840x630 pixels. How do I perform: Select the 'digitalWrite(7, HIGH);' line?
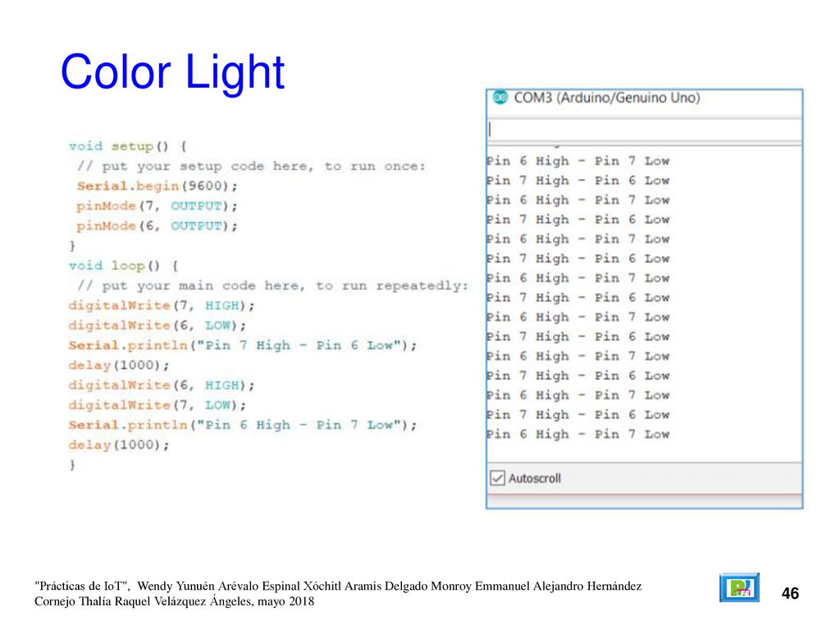click(x=162, y=305)
